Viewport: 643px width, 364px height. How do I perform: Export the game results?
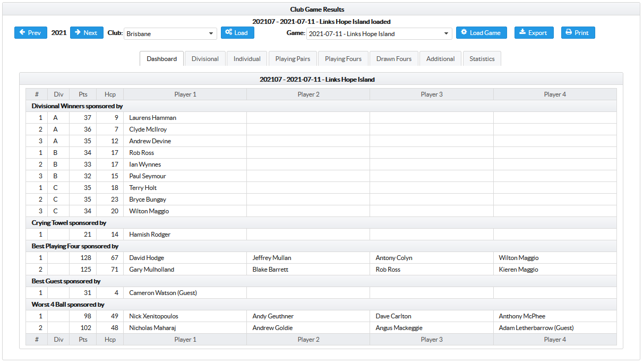(x=533, y=33)
